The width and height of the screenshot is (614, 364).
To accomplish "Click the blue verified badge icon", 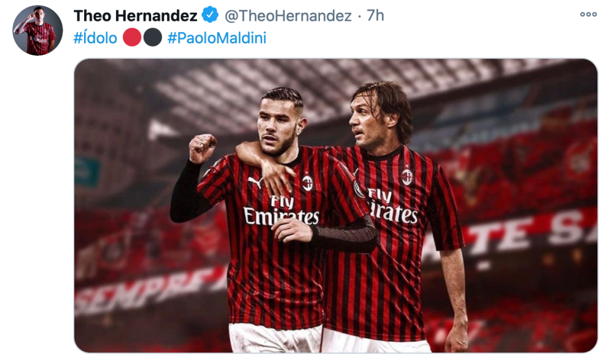I will [x=210, y=15].
